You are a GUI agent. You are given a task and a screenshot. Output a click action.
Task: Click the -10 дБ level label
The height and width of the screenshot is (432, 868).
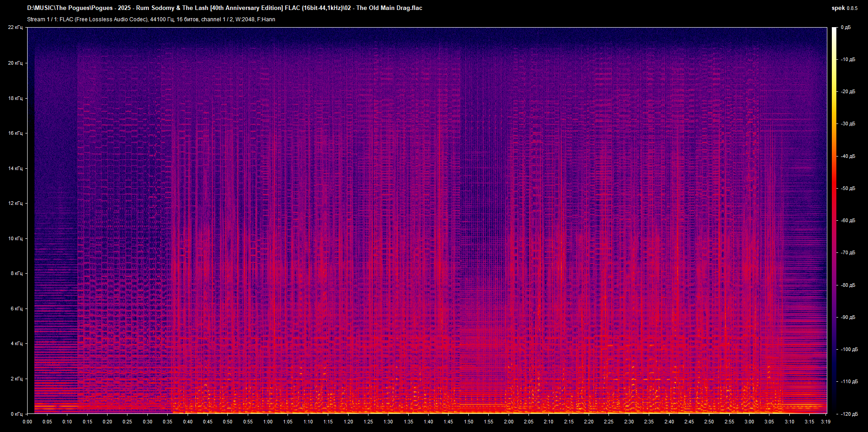coord(848,59)
